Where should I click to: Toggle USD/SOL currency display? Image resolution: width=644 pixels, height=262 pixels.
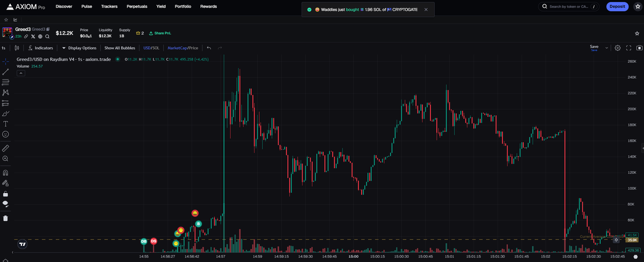[151, 48]
